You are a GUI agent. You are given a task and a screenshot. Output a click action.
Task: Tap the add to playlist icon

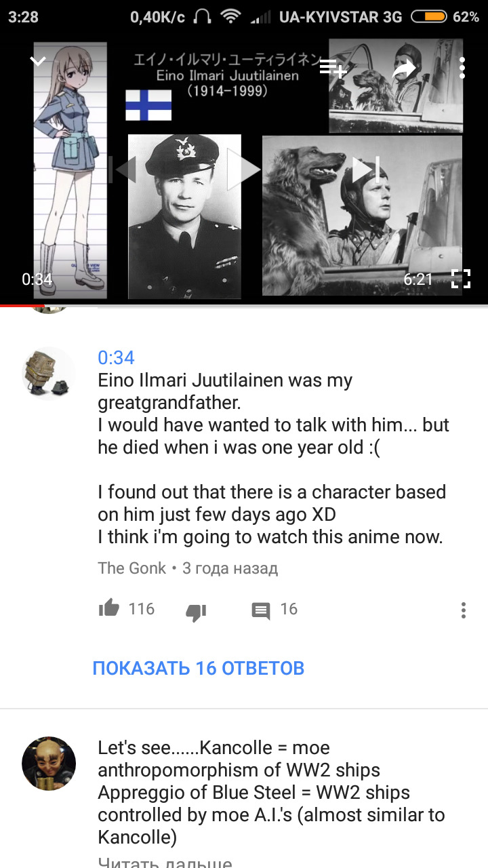pyautogui.click(x=334, y=68)
